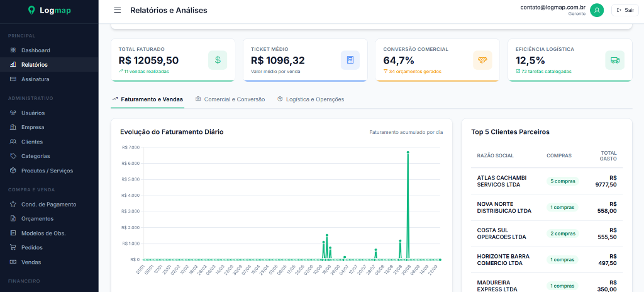Image resolution: width=644 pixels, height=292 pixels.
Task: Select NOVA NORTE DISTRIBUICAO LTDA client name
Action: coord(504,207)
